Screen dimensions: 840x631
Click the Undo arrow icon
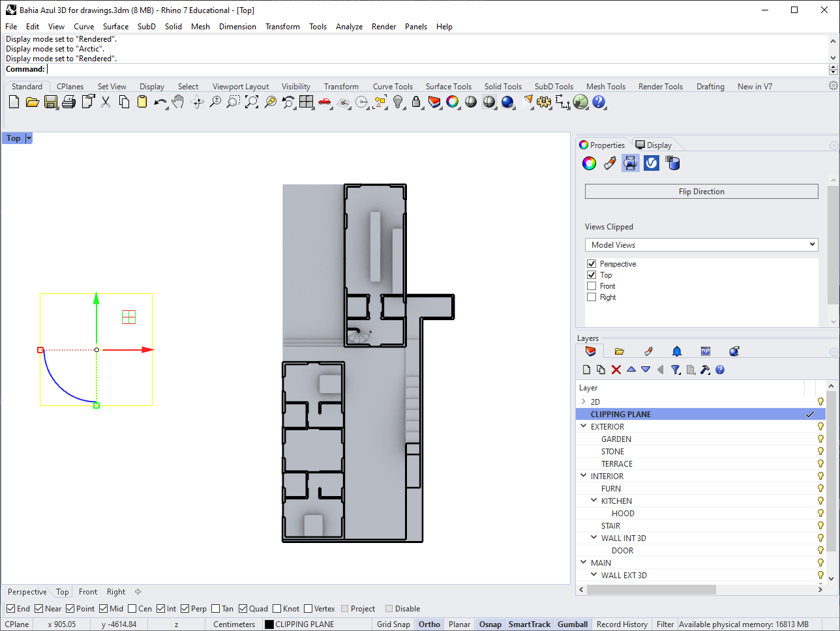click(159, 102)
